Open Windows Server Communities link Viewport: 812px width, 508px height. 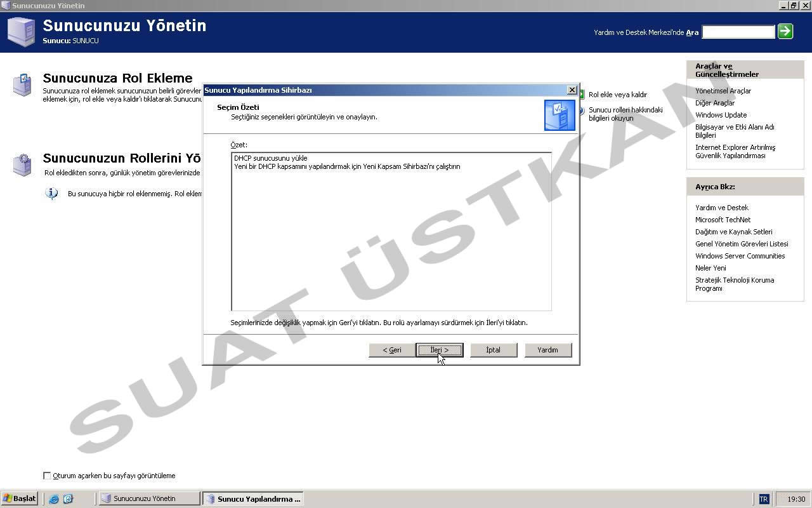tap(740, 256)
